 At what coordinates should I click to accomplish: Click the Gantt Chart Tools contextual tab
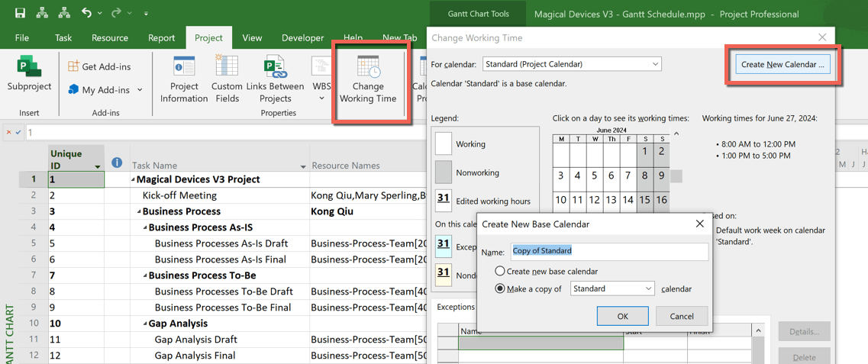tap(478, 14)
